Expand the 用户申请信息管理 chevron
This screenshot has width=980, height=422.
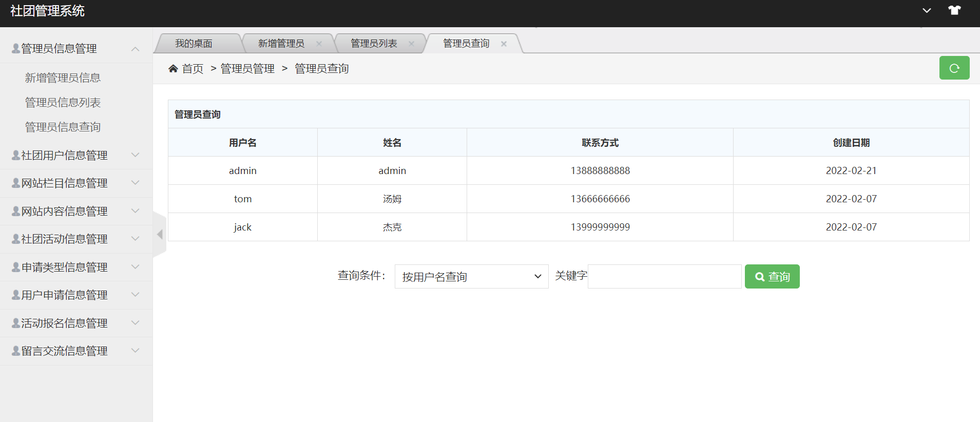pos(136,294)
